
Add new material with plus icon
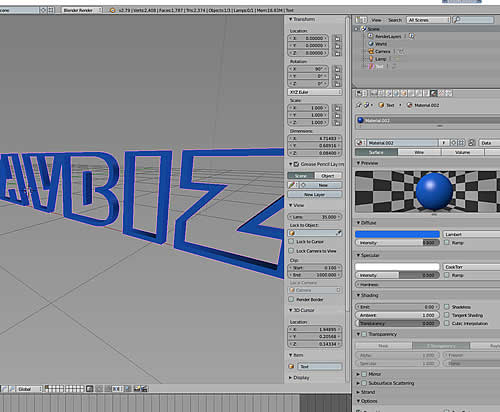[x=454, y=143]
